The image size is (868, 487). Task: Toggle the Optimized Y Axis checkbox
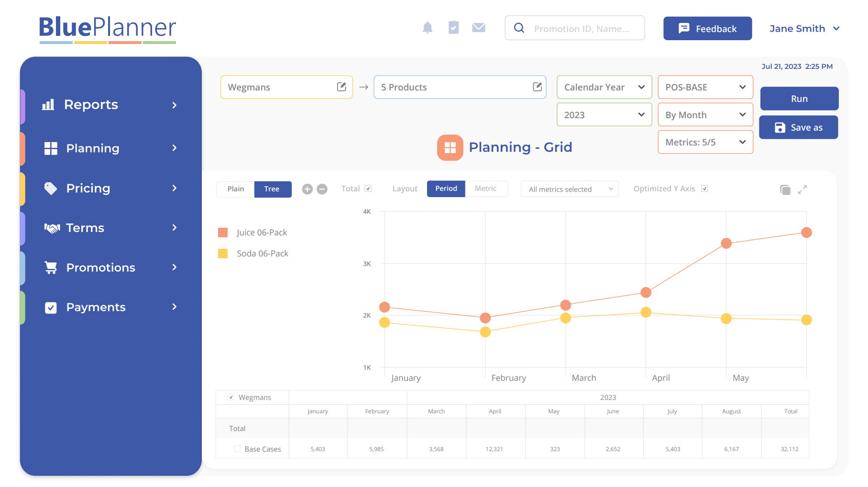tap(704, 188)
